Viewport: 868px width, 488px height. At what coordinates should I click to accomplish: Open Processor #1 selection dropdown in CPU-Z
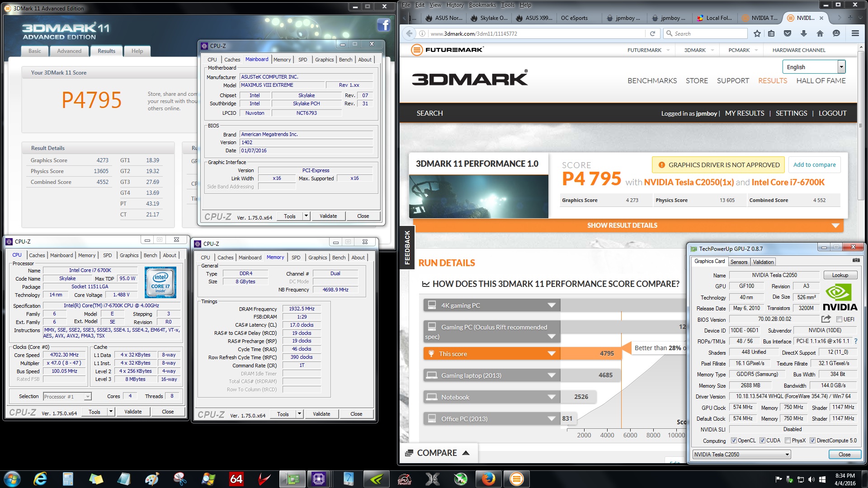click(67, 396)
